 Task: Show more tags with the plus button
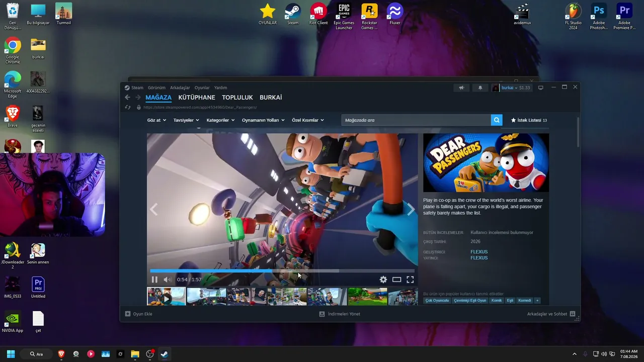tap(537, 301)
